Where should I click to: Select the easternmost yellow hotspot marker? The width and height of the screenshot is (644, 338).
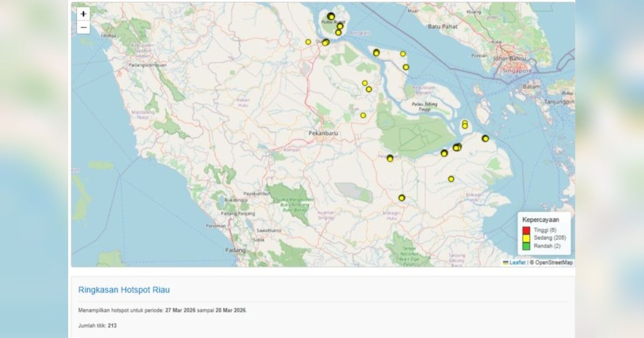[x=485, y=138]
